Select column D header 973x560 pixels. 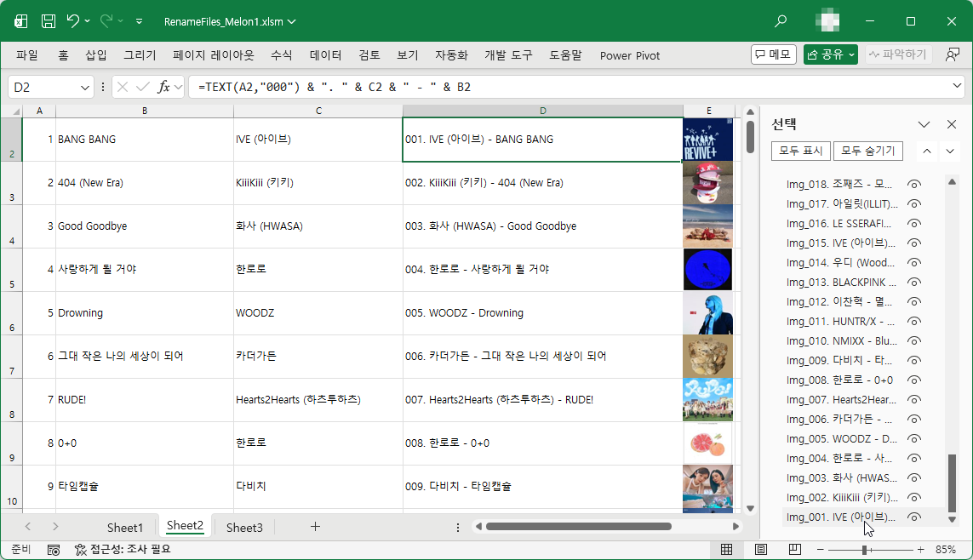coord(543,111)
